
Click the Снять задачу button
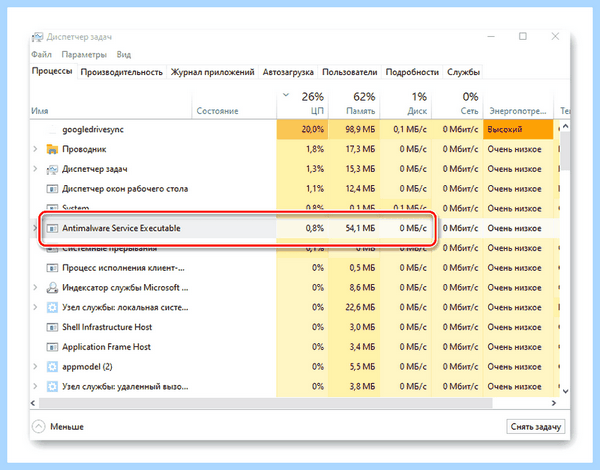coord(535,426)
